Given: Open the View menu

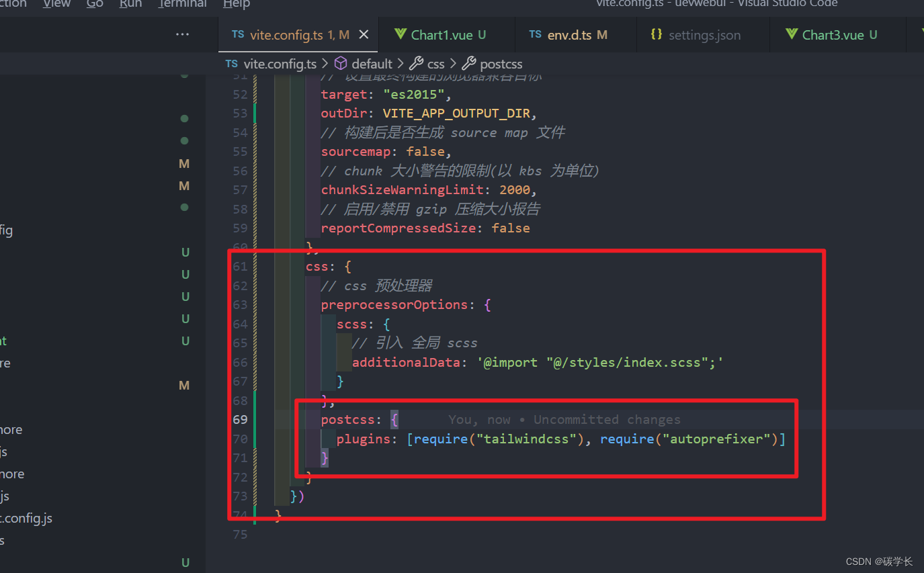Looking at the screenshot, I should [56, 3].
